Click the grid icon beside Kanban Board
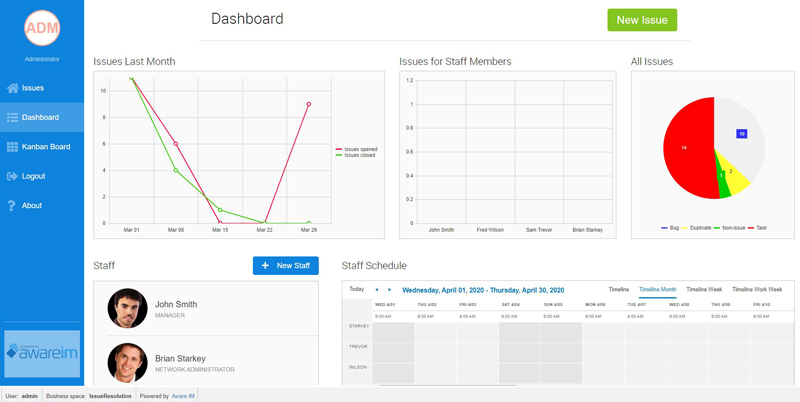The width and height of the screenshot is (800, 402). (x=13, y=147)
